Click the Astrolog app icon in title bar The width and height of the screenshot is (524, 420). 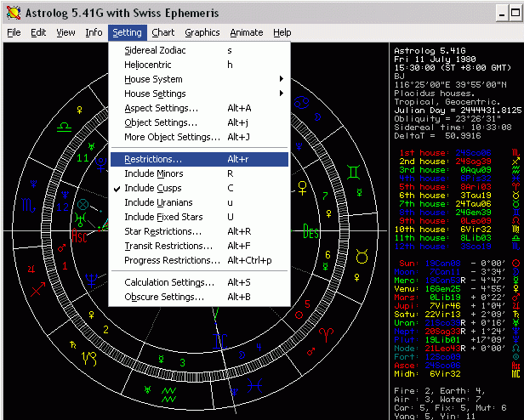click(14, 13)
